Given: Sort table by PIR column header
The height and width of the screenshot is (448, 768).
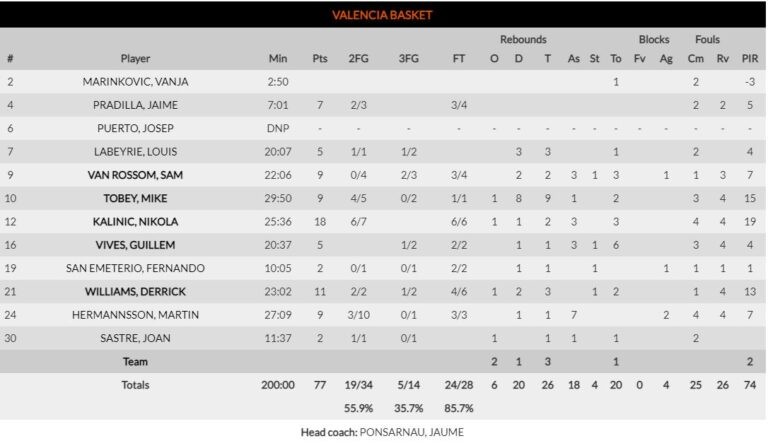Looking at the screenshot, I should (749, 58).
